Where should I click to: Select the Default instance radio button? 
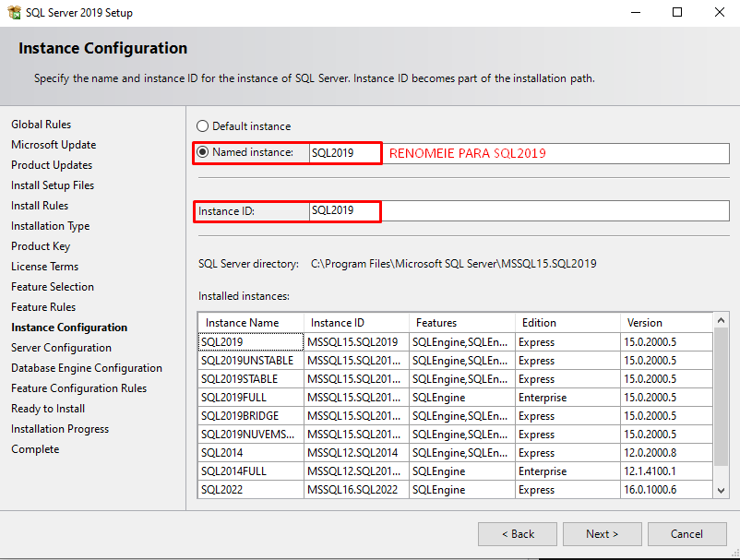(x=202, y=126)
